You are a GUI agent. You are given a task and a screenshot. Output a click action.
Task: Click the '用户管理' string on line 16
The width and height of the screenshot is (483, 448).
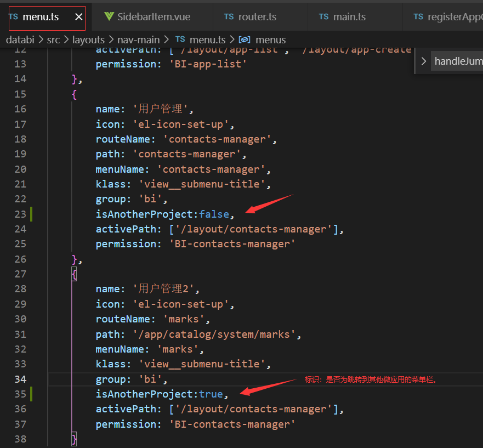coord(160,109)
